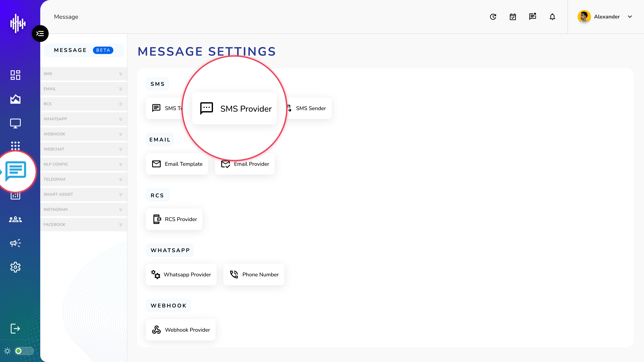Click the sun brightness icon

pos(7,351)
